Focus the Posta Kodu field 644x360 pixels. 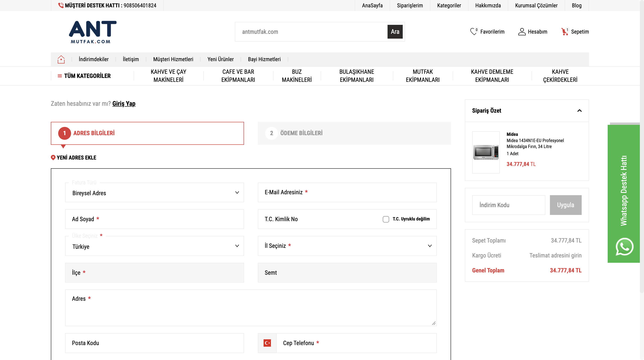pos(155,343)
